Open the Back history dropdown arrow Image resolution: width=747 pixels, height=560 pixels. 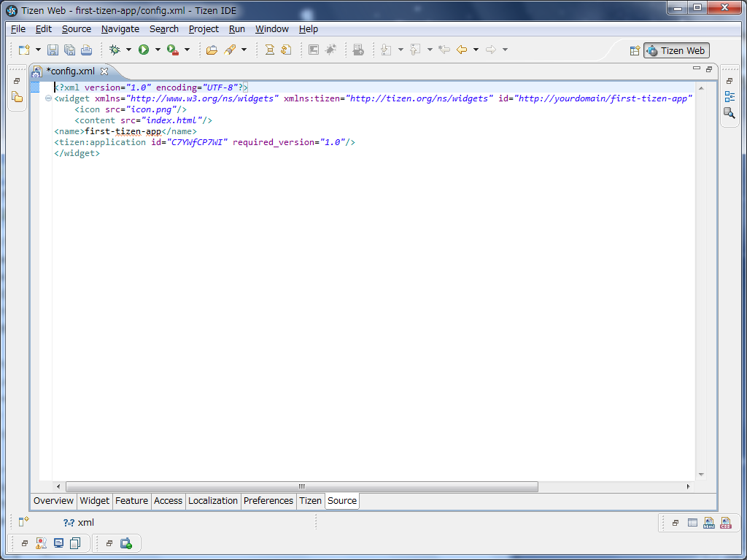coord(476,50)
